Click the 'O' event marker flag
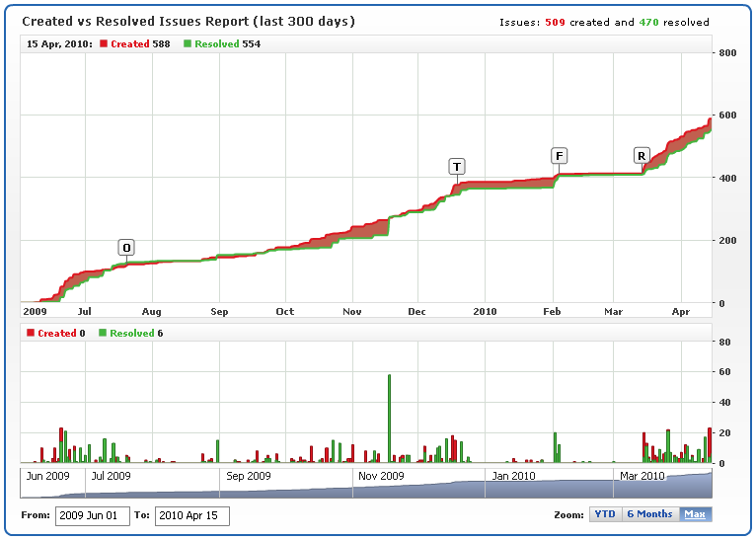 pyautogui.click(x=126, y=247)
